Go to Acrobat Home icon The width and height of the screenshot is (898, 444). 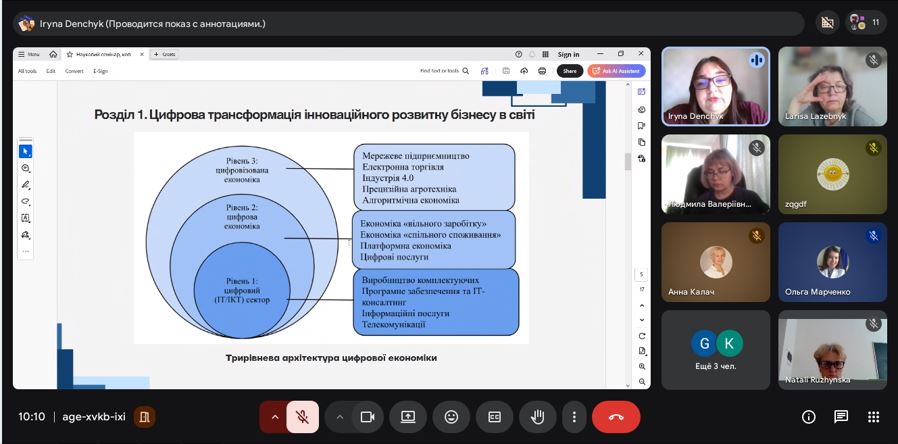pos(53,54)
